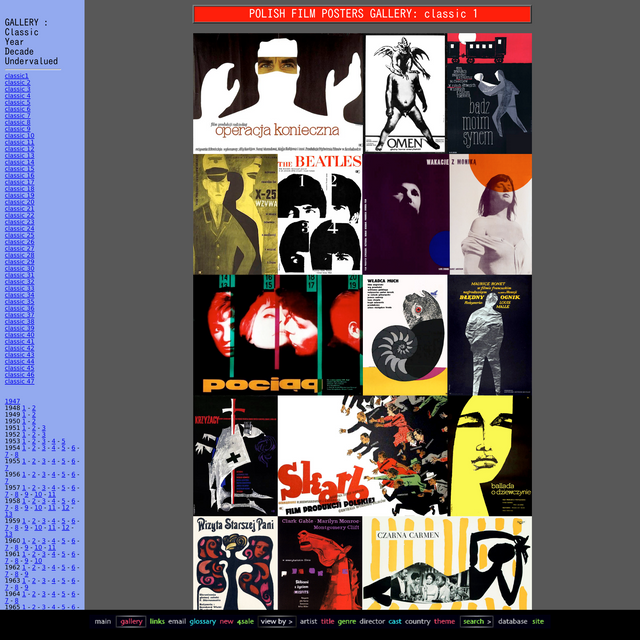Open The Beatles poster thumbnail
The width and height of the screenshot is (640, 640).
pos(320,214)
